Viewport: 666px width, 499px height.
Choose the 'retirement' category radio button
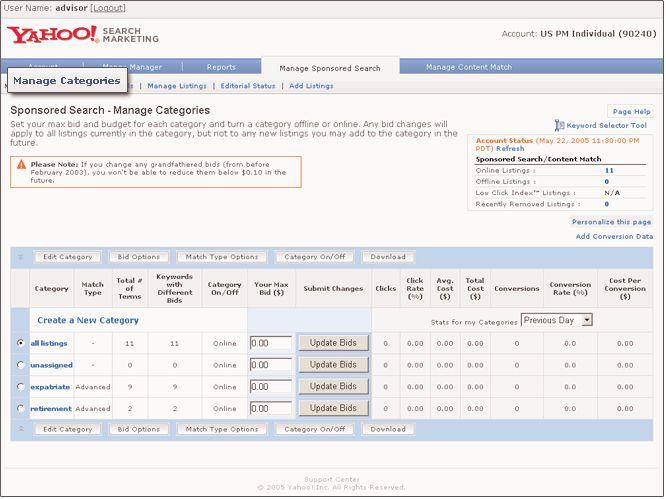coord(21,408)
